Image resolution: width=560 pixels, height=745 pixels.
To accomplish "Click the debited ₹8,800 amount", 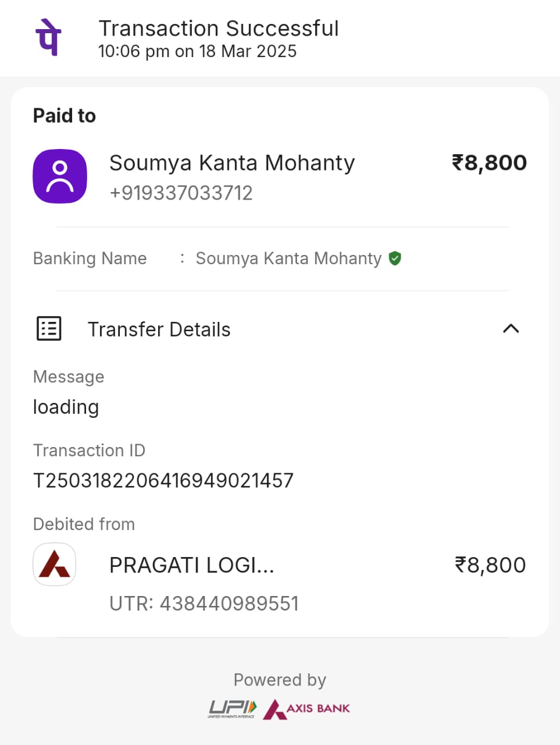I will [x=490, y=565].
